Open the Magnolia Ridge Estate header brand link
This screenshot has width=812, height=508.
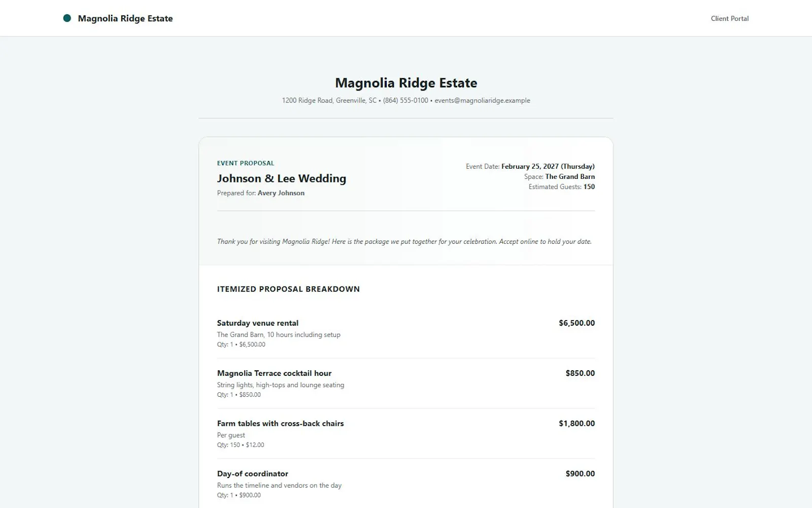pyautogui.click(x=118, y=18)
